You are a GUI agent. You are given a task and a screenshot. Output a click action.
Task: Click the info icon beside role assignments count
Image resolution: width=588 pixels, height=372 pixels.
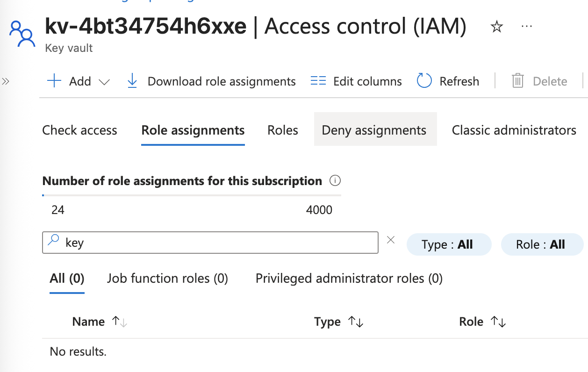pos(335,181)
